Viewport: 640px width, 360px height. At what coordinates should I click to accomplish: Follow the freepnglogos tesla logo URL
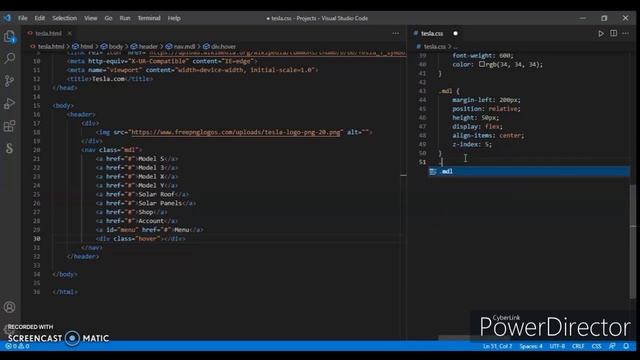point(236,132)
